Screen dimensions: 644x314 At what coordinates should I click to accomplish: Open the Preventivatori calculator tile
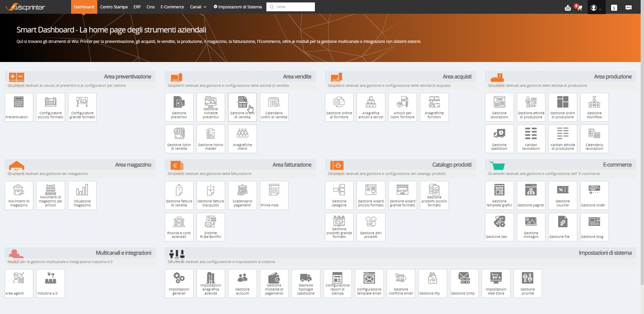pos(19,107)
